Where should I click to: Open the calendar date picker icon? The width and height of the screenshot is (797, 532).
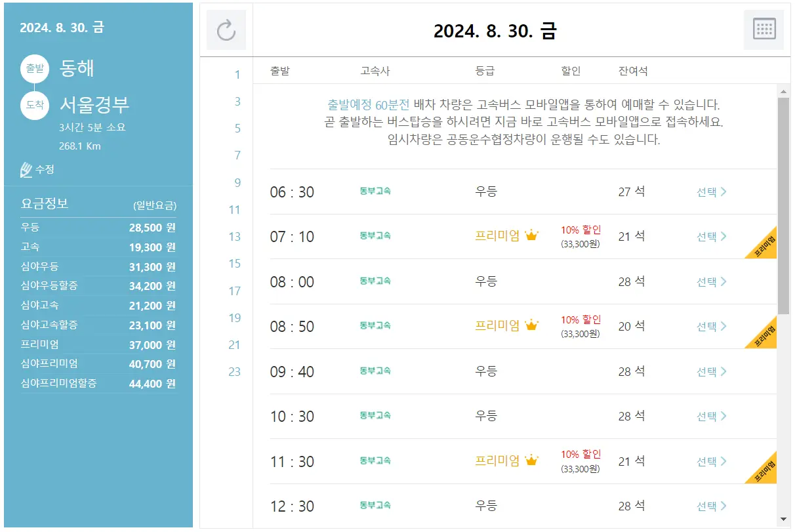[x=762, y=30]
